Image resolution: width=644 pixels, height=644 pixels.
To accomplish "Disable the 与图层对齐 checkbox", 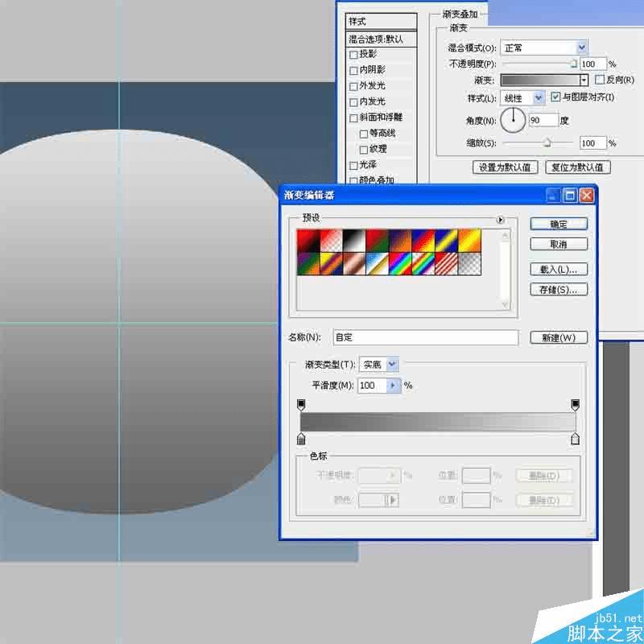I will pos(555,97).
